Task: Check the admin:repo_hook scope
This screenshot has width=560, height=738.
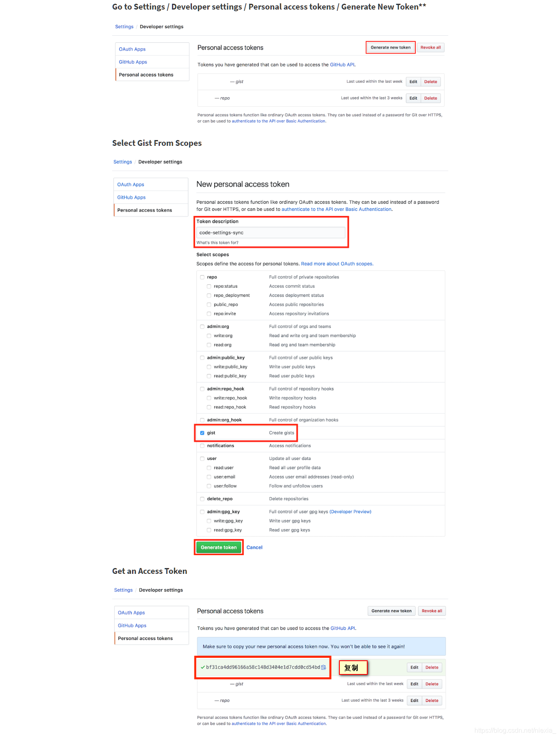Action: coord(202,389)
